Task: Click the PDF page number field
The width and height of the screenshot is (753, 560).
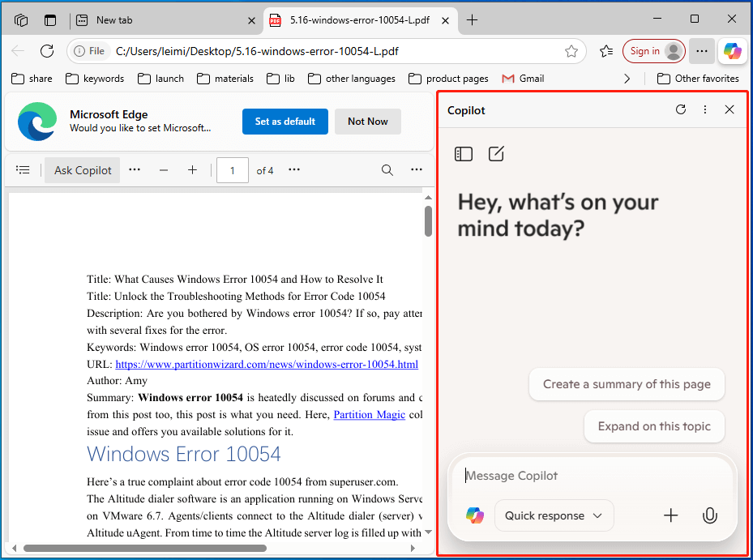Action: [233, 170]
